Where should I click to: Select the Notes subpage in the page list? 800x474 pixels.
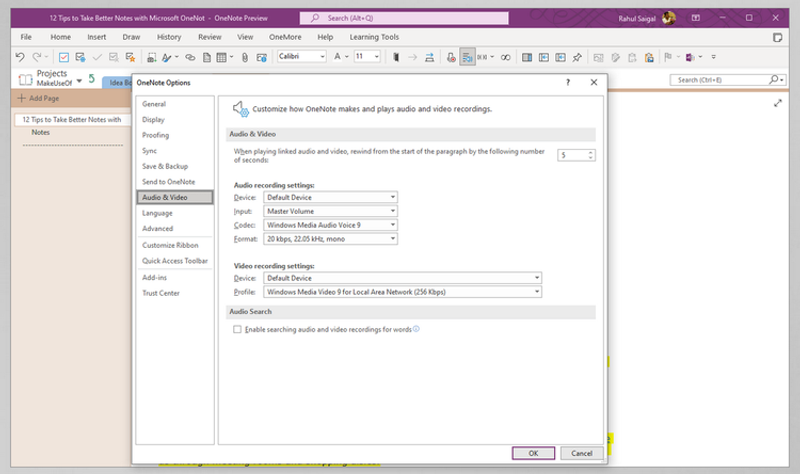click(41, 132)
